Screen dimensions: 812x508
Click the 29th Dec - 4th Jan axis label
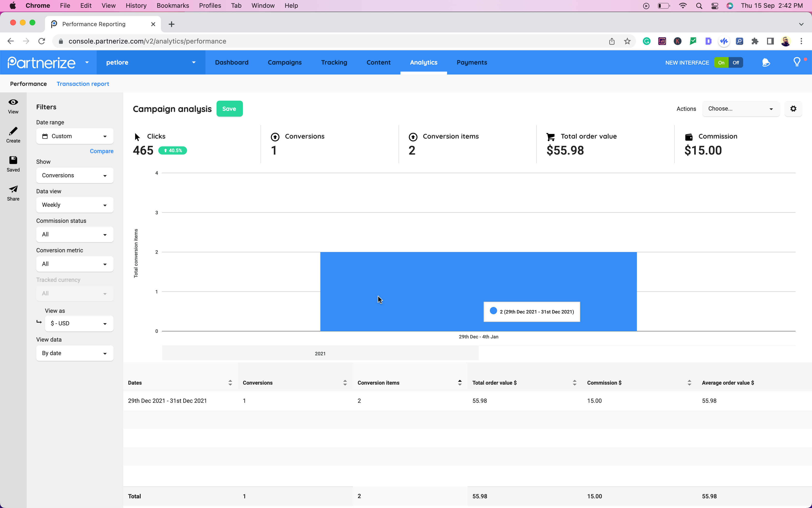point(478,337)
